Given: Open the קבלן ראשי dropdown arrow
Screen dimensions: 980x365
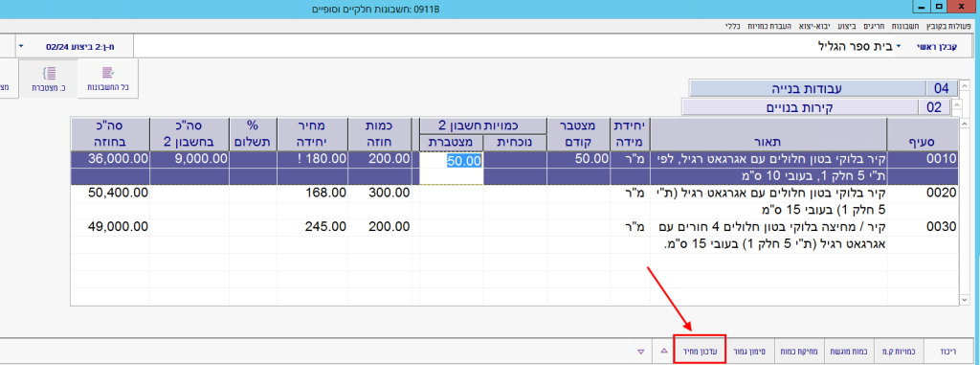Looking at the screenshot, I should click(x=898, y=47).
